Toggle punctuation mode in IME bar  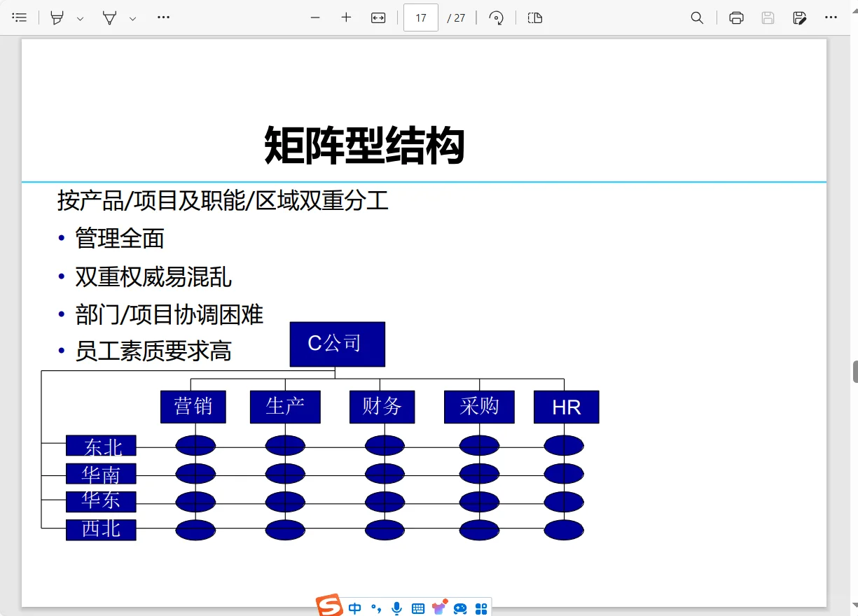376,608
